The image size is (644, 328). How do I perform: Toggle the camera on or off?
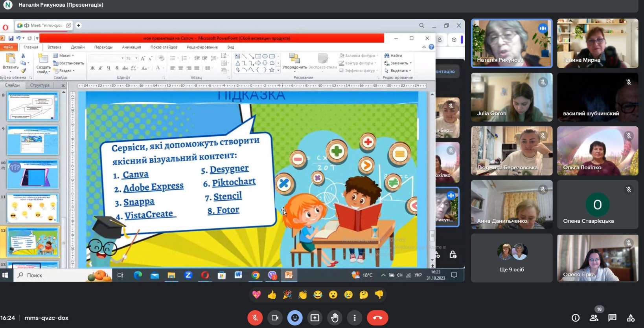click(275, 318)
